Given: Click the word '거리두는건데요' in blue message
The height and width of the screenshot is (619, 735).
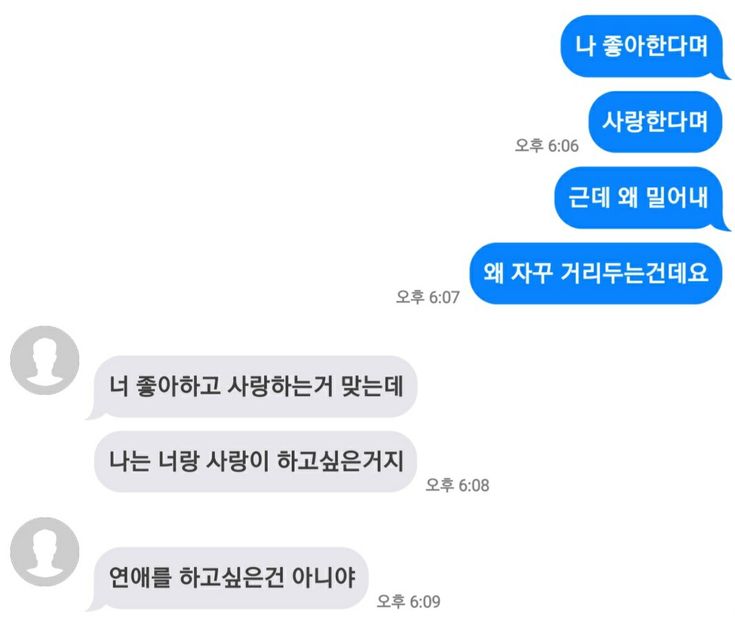Looking at the screenshot, I should tap(634, 272).
